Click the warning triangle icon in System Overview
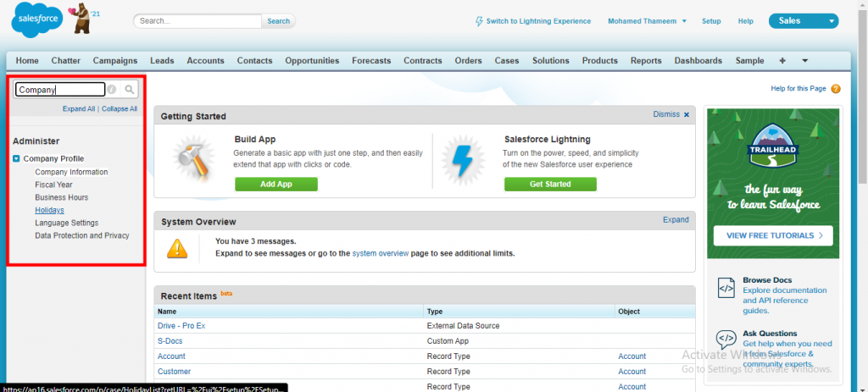The image size is (868, 392). (x=177, y=249)
